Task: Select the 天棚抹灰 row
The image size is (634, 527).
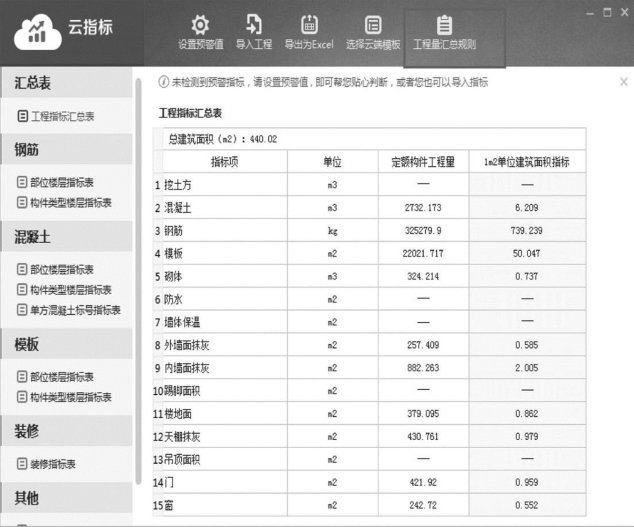Action: click(369, 436)
